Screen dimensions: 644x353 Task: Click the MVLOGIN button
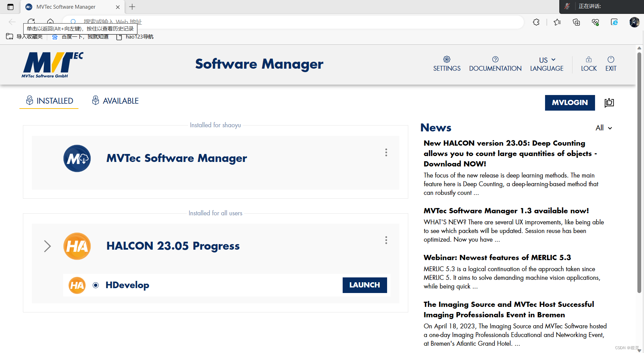tap(570, 103)
